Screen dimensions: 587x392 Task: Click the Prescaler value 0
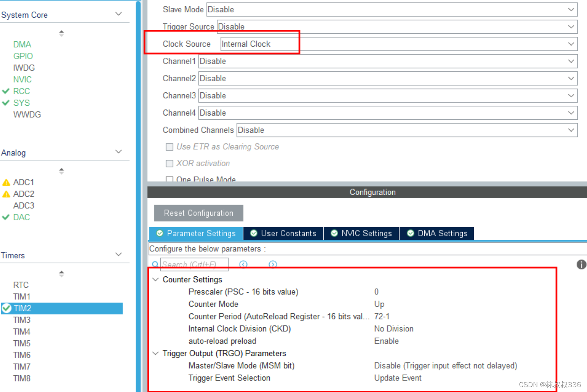pyautogui.click(x=376, y=292)
